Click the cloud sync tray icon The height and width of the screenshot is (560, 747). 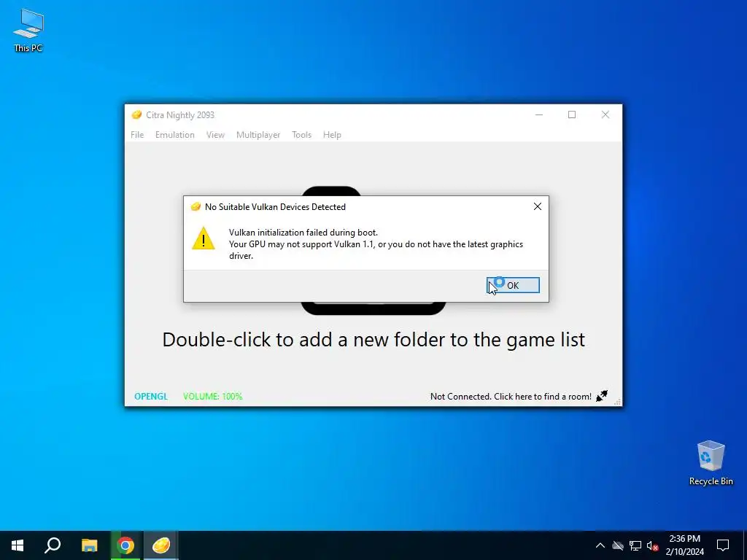click(x=618, y=545)
